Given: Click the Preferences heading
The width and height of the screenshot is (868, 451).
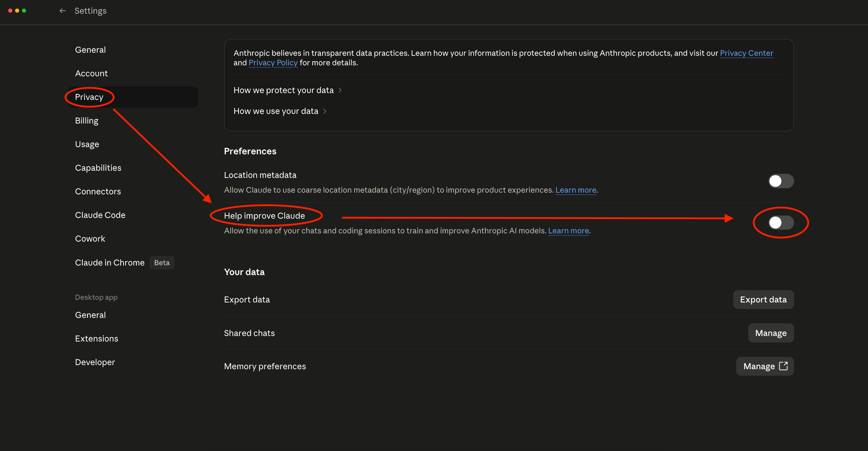Looking at the screenshot, I should pos(250,152).
